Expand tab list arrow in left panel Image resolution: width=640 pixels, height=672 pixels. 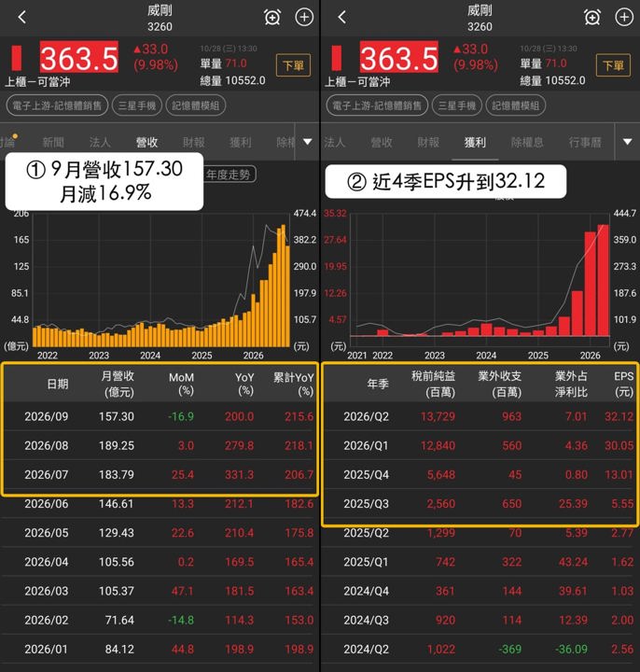(x=307, y=142)
